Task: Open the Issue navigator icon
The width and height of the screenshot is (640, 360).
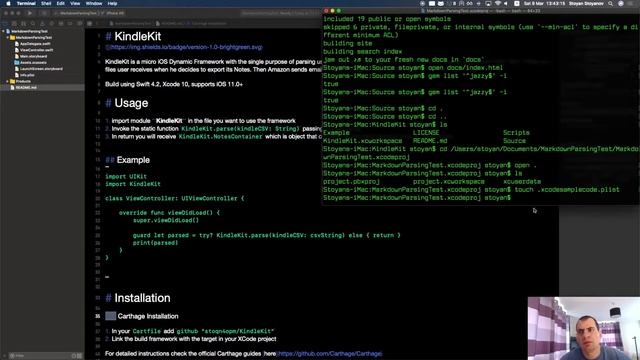Action: pyautogui.click(x=42, y=24)
